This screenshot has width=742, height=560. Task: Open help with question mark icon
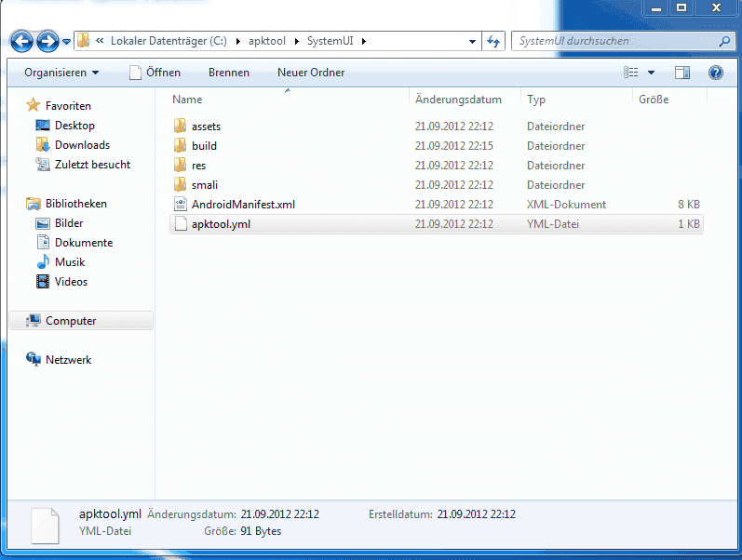click(716, 73)
